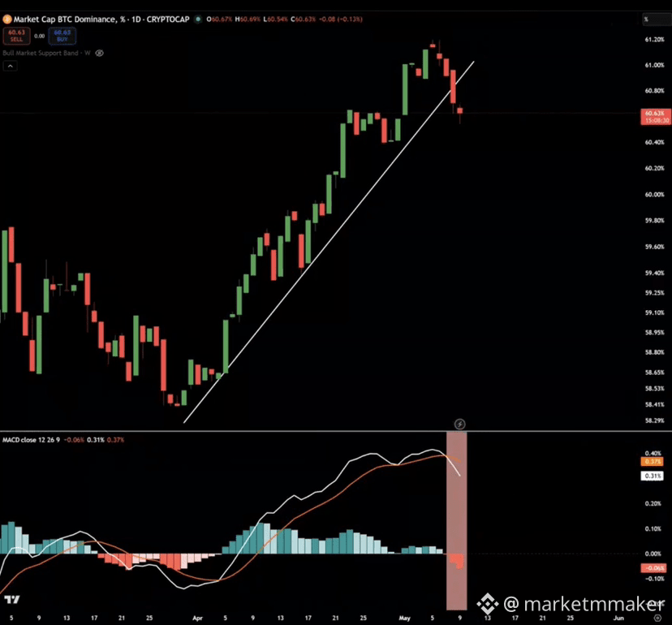Click the orange 0.37% MACD signal label
The width and height of the screenshot is (672, 625).
[x=652, y=462]
